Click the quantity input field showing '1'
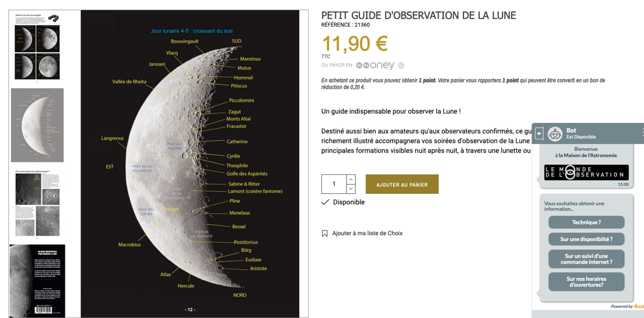Viewport: 644px width, 318px height. (334, 184)
